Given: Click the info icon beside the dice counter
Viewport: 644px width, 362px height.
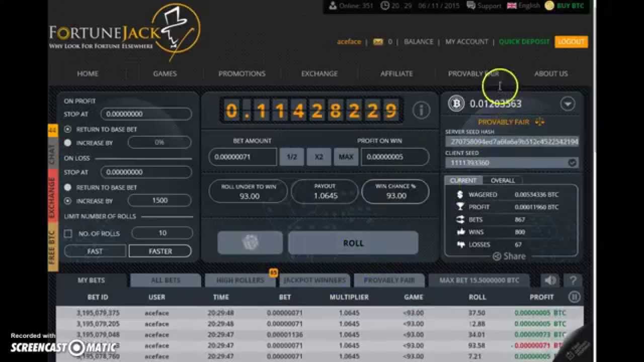Looking at the screenshot, I should click(x=421, y=110).
